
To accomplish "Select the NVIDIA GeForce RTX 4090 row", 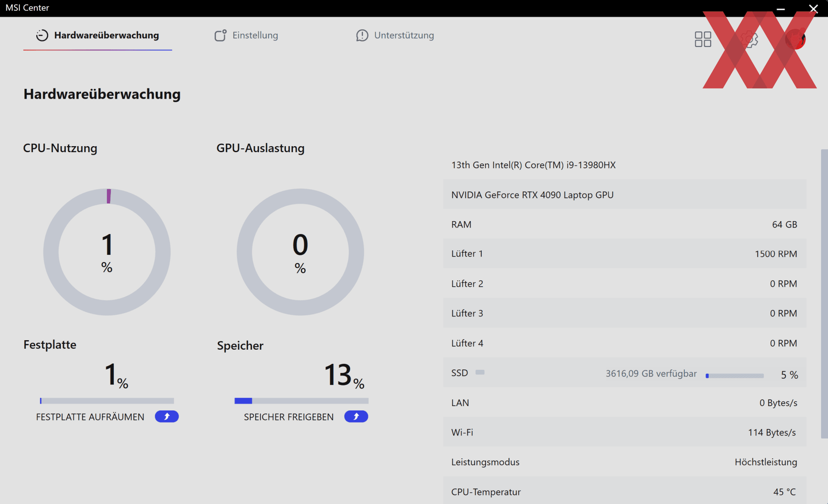I will pos(624,195).
